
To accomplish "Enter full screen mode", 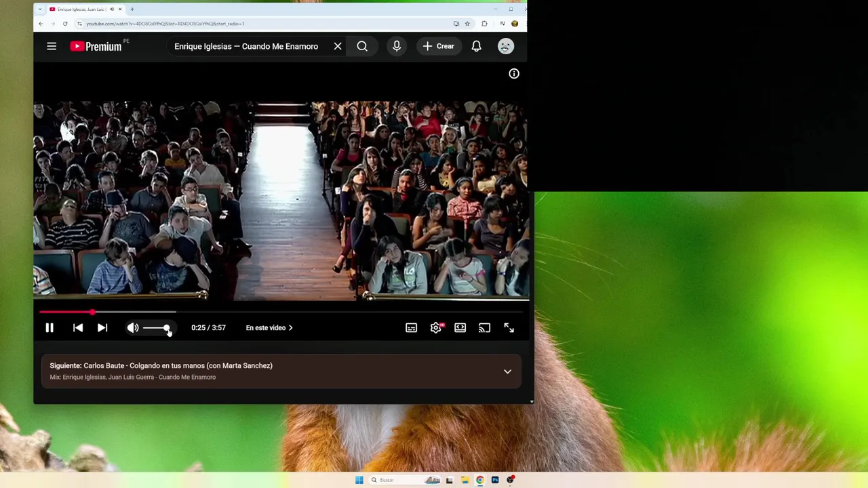I will click(509, 328).
